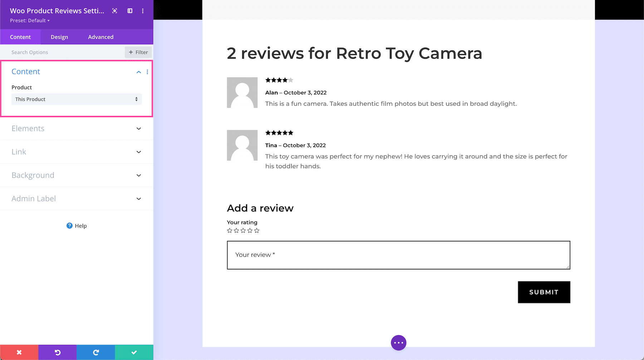Undo the last change with the purple arrow
The height and width of the screenshot is (360, 644).
point(57,352)
